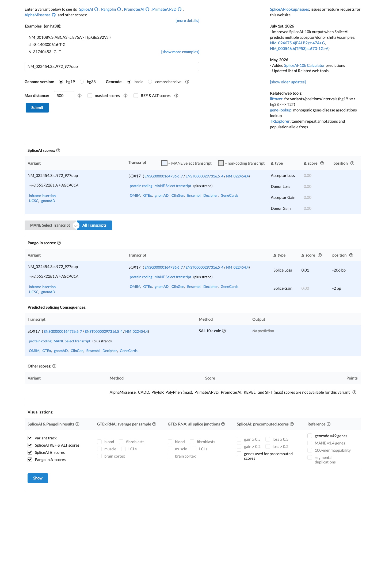The height and width of the screenshot is (588, 389).
Task: Select example NM_001089.3(ABCA3):c.875A>T
Action: (x=70, y=37)
